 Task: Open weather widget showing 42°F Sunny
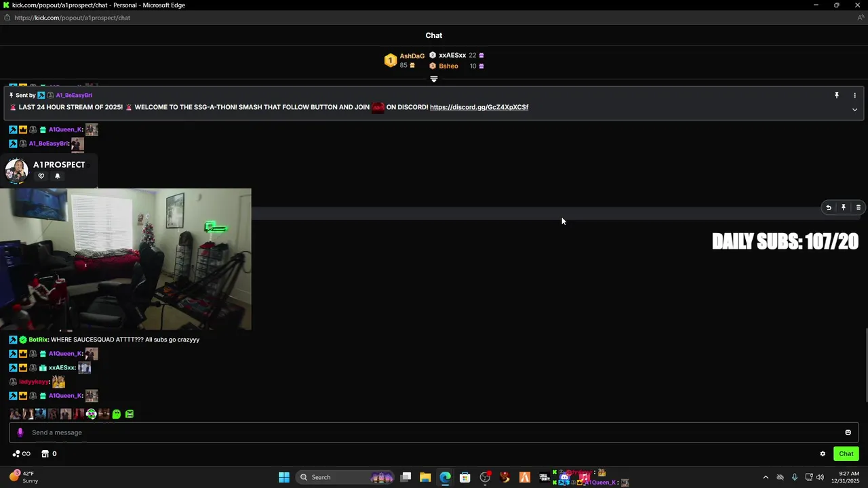(24, 477)
